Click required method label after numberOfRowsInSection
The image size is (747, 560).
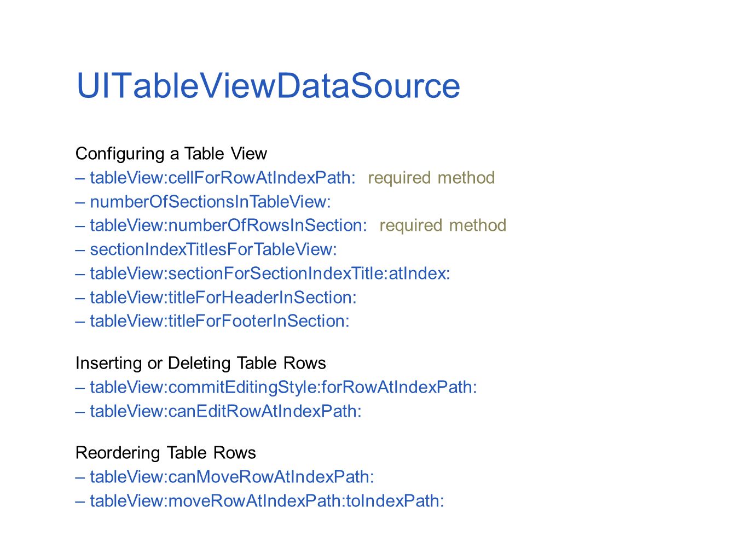[x=443, y=225]
